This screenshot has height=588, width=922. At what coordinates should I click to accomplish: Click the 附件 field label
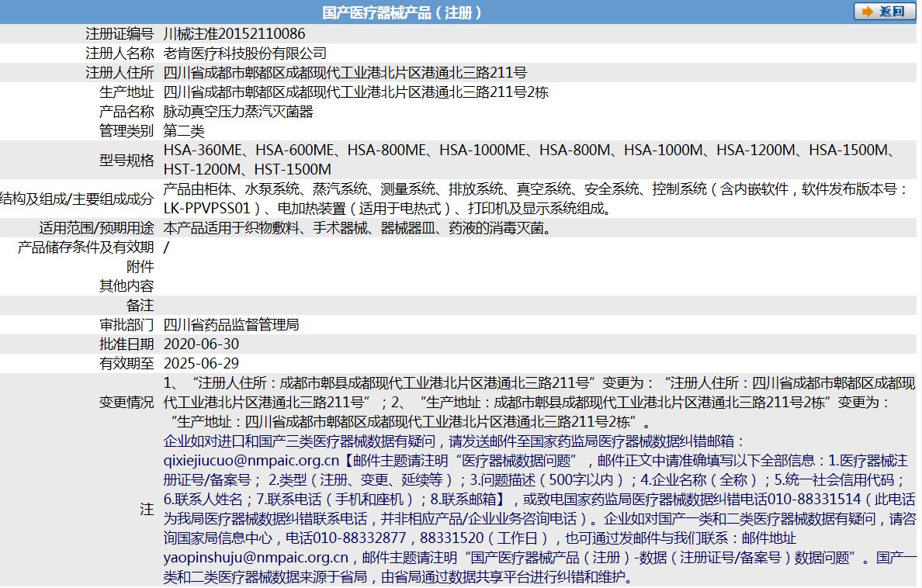click(140, 267)
